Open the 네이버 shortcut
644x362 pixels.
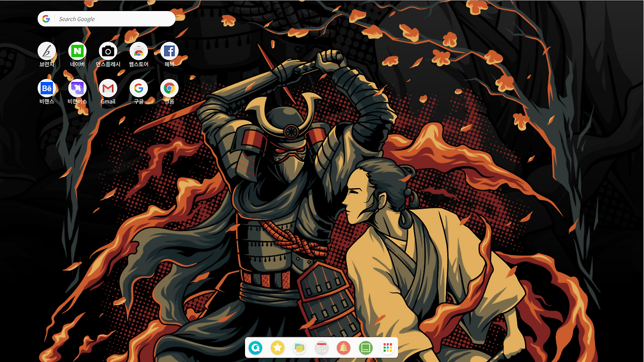point(77,51)
